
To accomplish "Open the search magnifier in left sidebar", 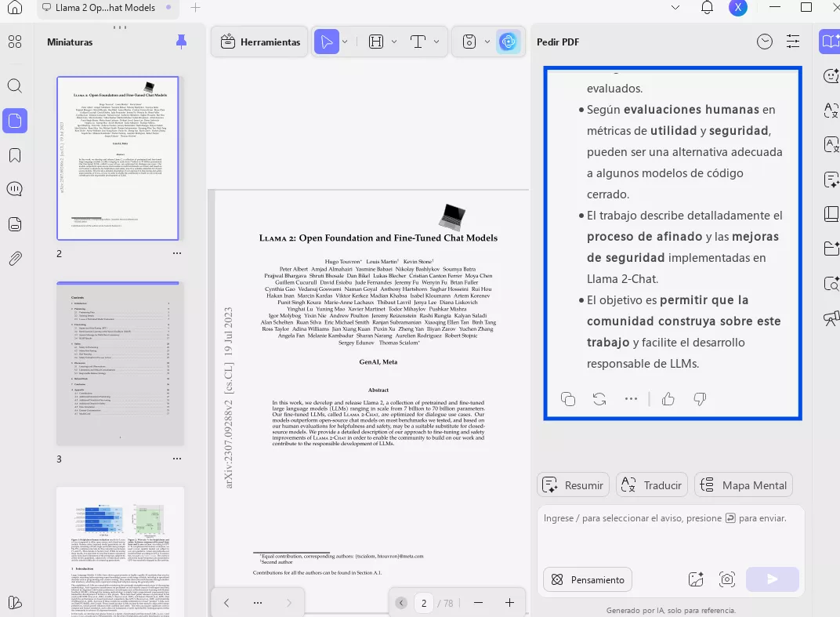I will click(x=15, y=85).
